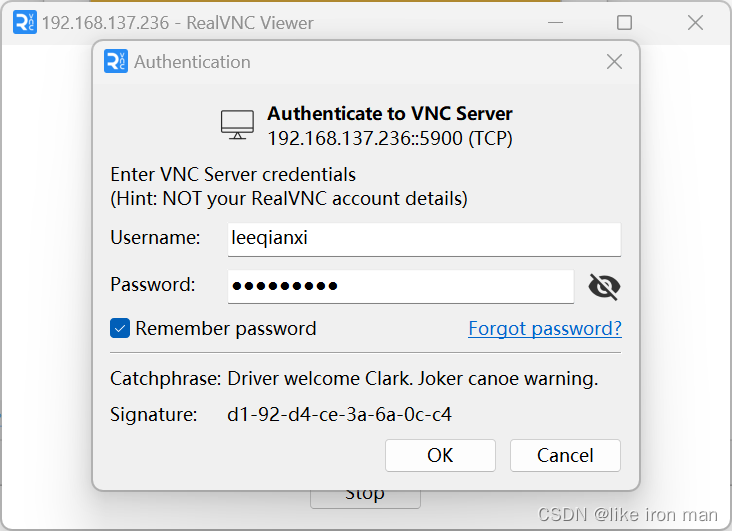Open the Forgot password? link
Image resolution: width=732 pixels, height=531 pixels.
tap(545, 328)
